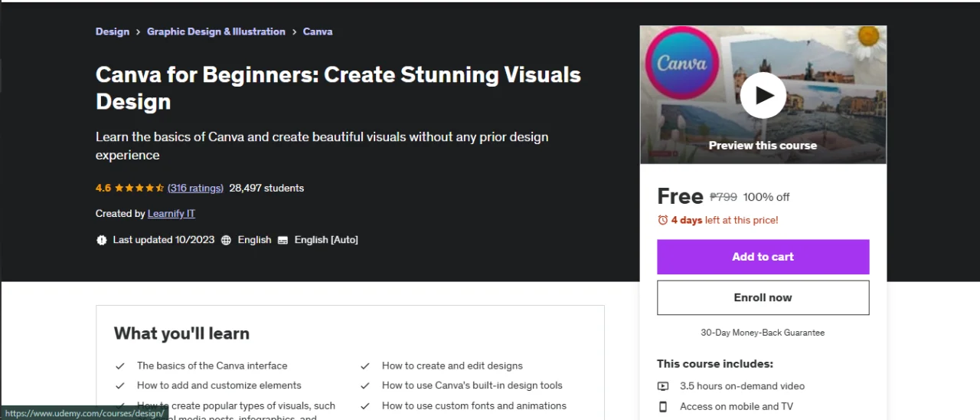Click the Preview this course text
980x420 pixels.
click(763, 145)
